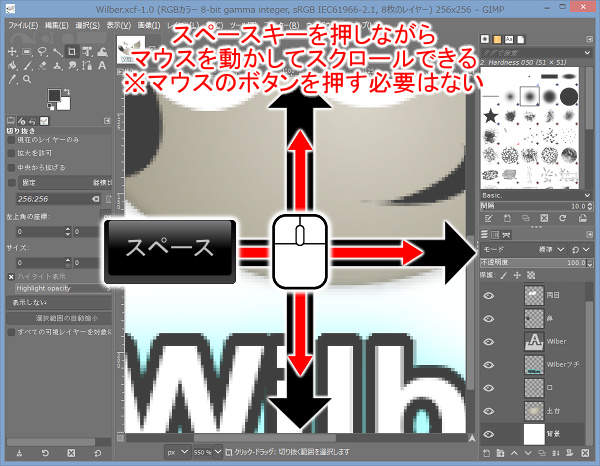Select the Rectangle Select tool
The width and height of the screenshot is (600, 466).
point(27,51)
